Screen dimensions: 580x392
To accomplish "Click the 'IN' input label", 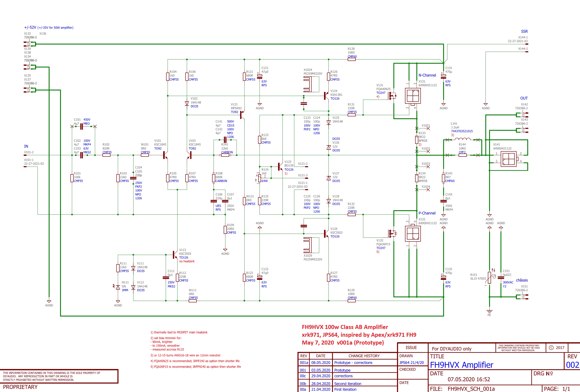I will coord(26,146).
